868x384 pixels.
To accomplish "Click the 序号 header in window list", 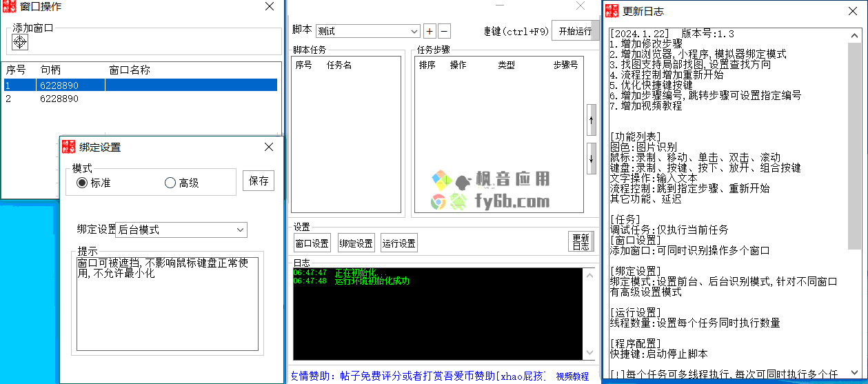I will click(16, 70).
